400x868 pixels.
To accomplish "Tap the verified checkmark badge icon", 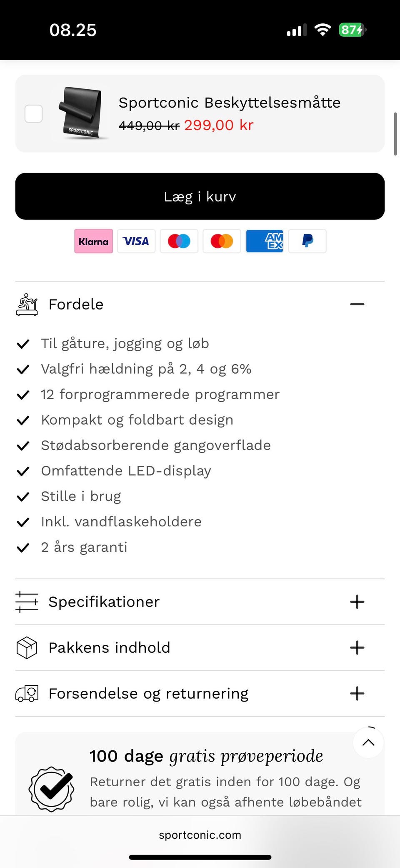I will pos(52,789).
